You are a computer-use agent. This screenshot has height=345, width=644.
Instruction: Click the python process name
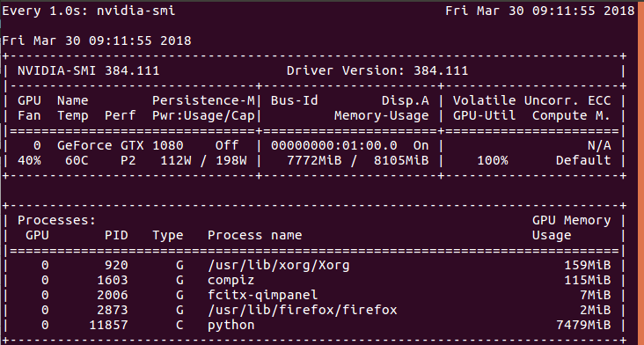click(231, 326)
